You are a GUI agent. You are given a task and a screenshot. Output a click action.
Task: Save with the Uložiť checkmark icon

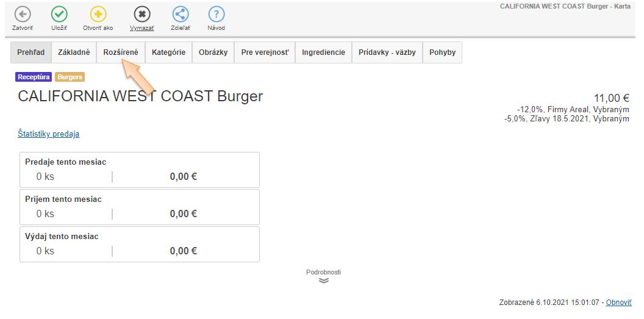click(x=59, y=14)
